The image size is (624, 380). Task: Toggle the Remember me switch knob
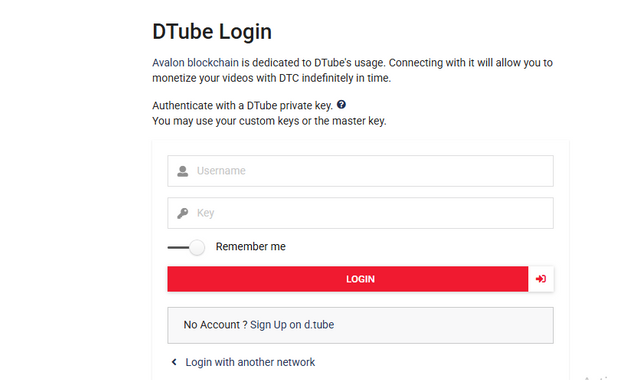tap(197, 247)
